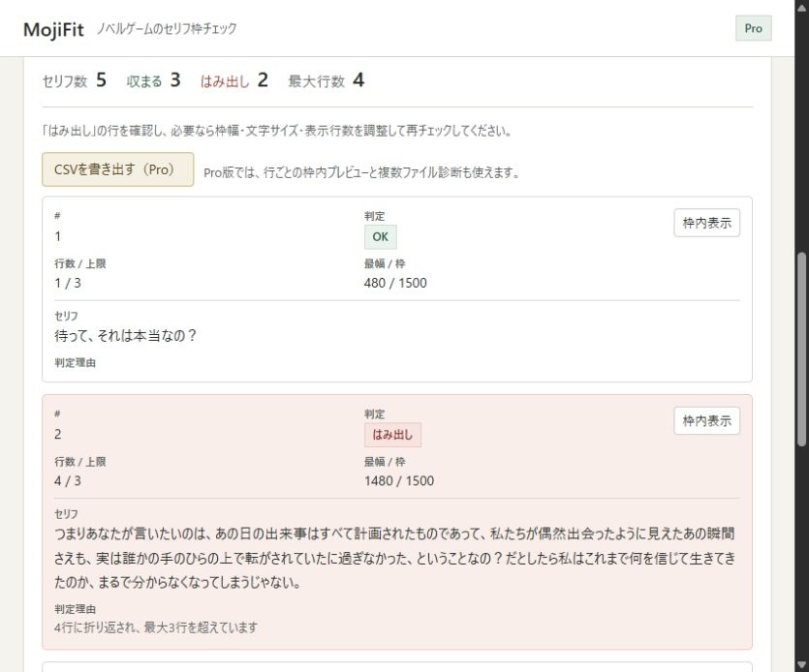
Task: Show 枠内表示 preview for line 1
Action: pyautogui.click(x=707, y=223)
